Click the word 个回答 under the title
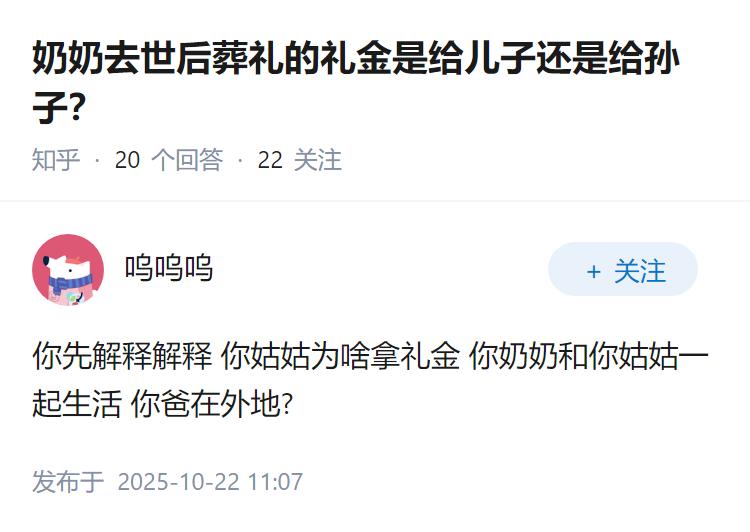Viewport: 750px width, 532px height. point(186,160)
